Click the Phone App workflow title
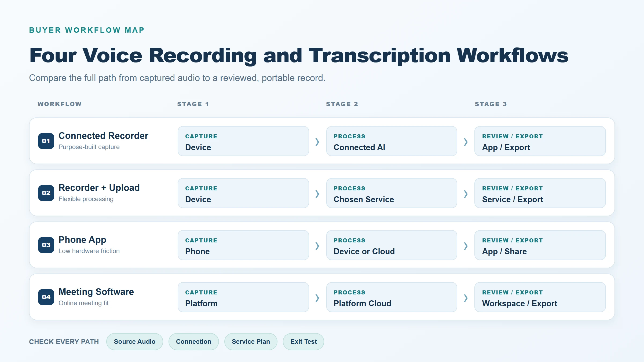This screenshot has height=362, width=644. point(82,240)
